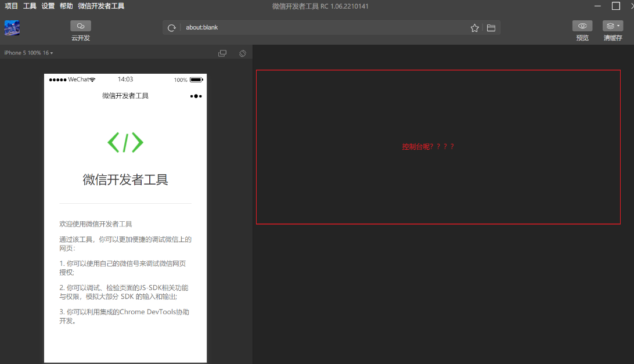Open the 清缓存 layers dropdown

click(613, 26)
